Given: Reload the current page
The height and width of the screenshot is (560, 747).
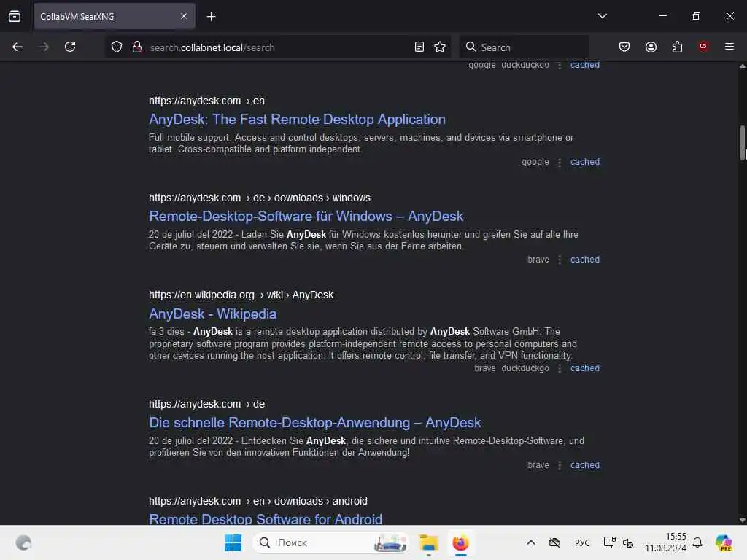Looking at the screenshot, I should point(70,47).
